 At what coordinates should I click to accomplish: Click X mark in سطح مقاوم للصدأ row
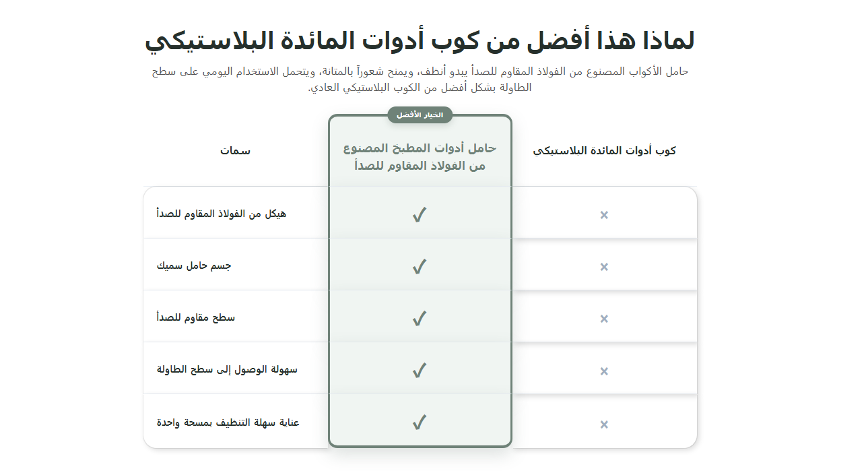604,319
